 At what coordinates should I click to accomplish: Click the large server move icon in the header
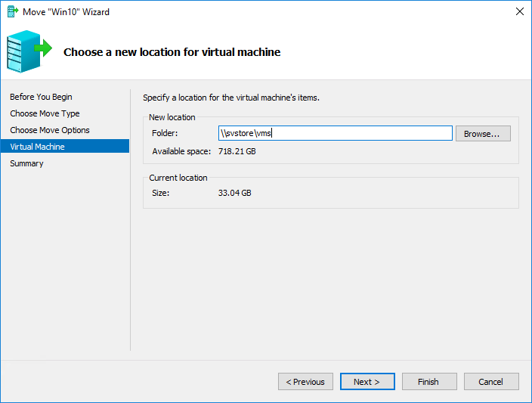point(29,51)
